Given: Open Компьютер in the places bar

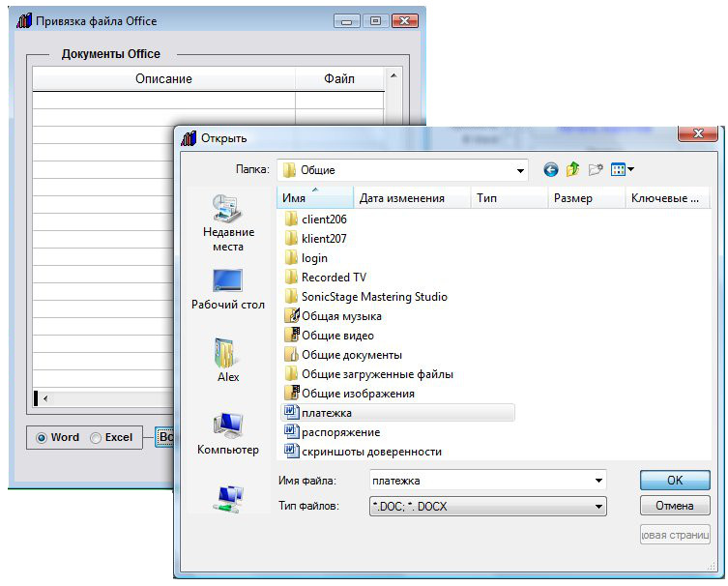Looking at the screenshot, I should [228, 433].
